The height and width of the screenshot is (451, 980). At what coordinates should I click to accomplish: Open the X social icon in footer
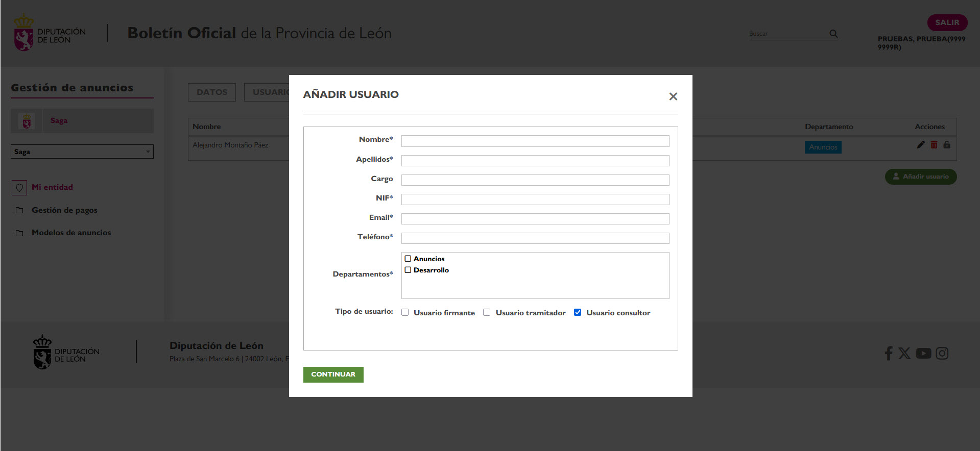pyautogui.click(x=904, y=353)
